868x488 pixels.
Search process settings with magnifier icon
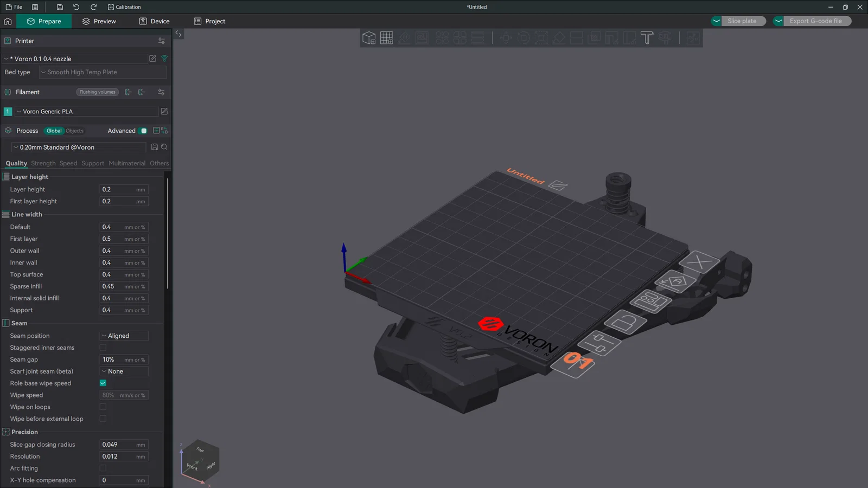point(164,147)
